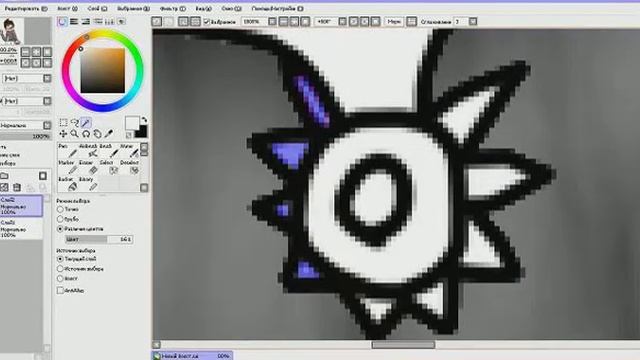Show the HSV sliders panel icon
The height and width of the screenshot is (360, 640).
click(85, 21)
